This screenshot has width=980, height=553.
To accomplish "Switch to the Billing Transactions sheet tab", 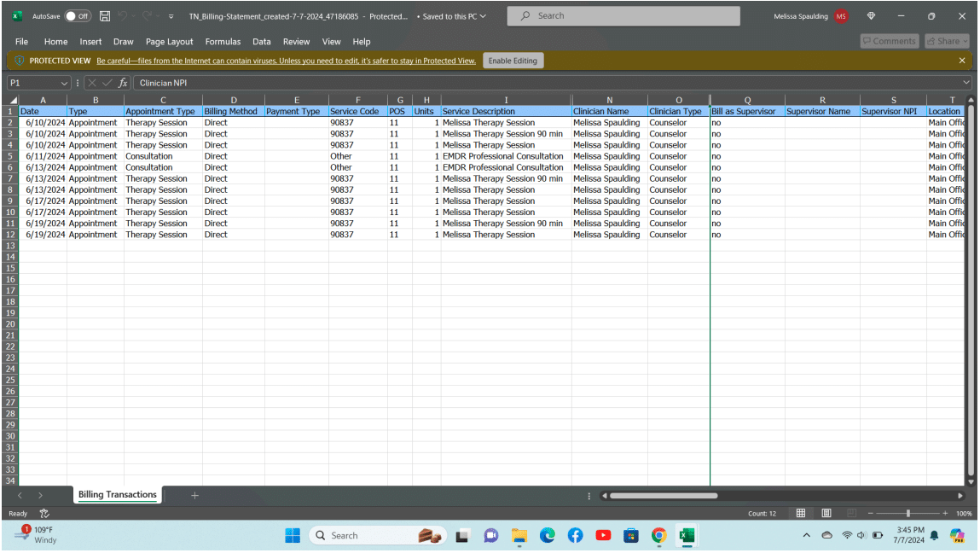I will (117, 494).
